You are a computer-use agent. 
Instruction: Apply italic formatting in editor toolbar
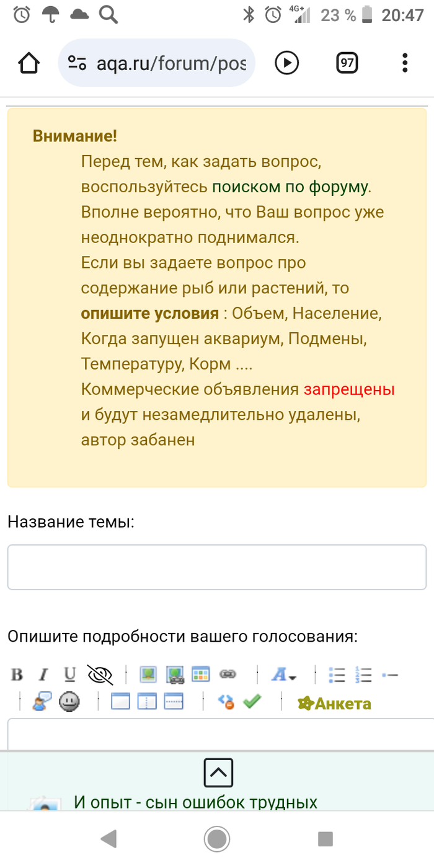43,675
